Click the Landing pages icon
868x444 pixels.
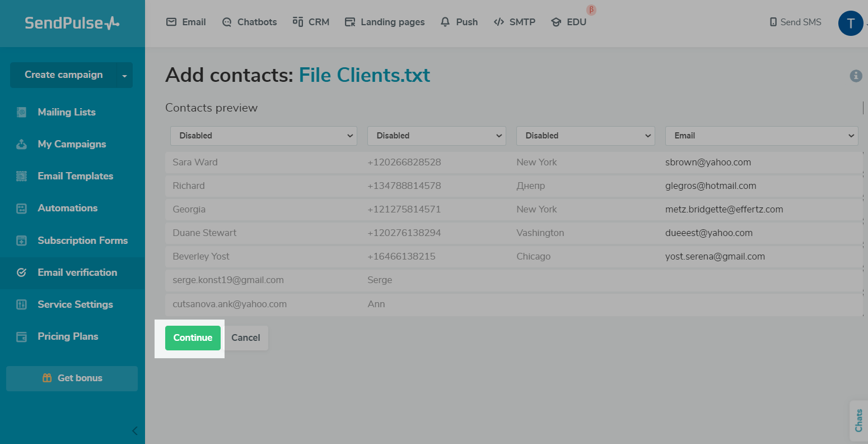350,22
